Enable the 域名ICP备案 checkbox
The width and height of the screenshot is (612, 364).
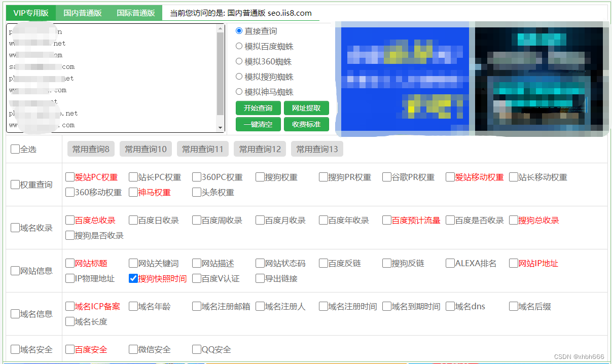click(x=70, y=306)
